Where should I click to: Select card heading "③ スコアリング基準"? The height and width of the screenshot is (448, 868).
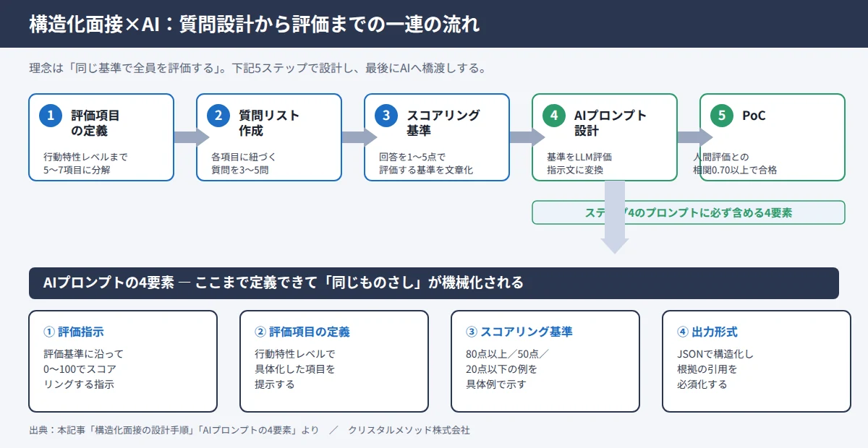coord(519,332)
